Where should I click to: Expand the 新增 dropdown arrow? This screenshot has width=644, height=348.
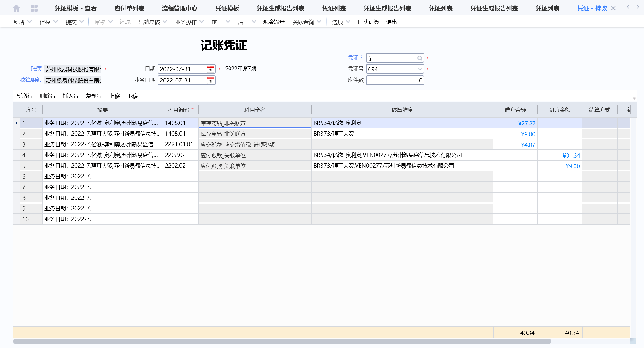coord(29,22)
